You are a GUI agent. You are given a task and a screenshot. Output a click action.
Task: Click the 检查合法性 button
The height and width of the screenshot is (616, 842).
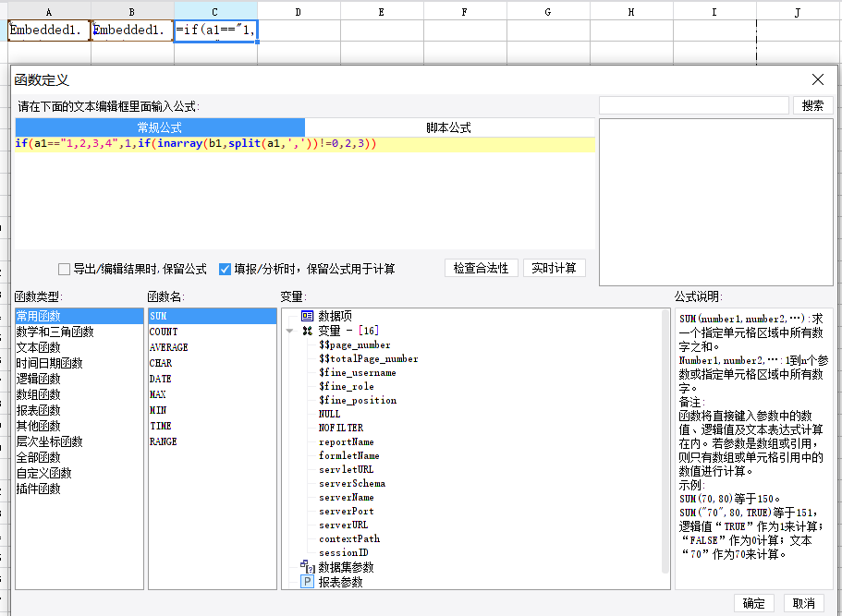pyautogui.click(x=481, y=268)
